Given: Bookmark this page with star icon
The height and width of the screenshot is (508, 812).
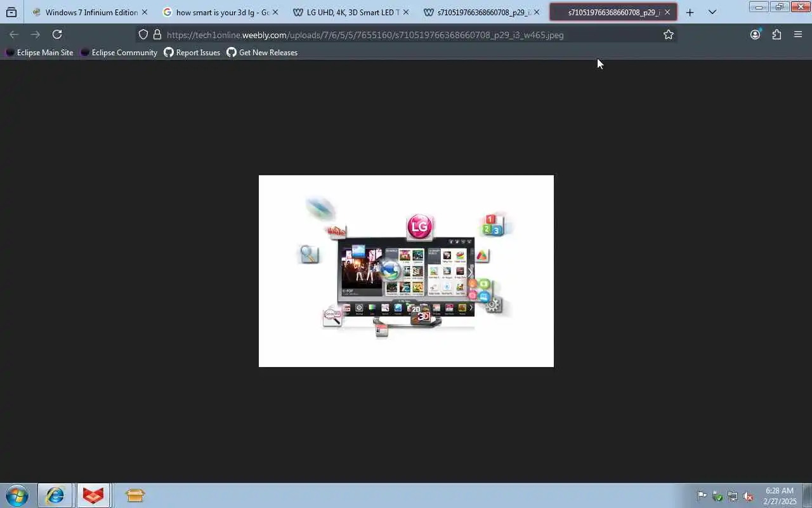Looking at the screenshot, I should (x=668, y=34).
